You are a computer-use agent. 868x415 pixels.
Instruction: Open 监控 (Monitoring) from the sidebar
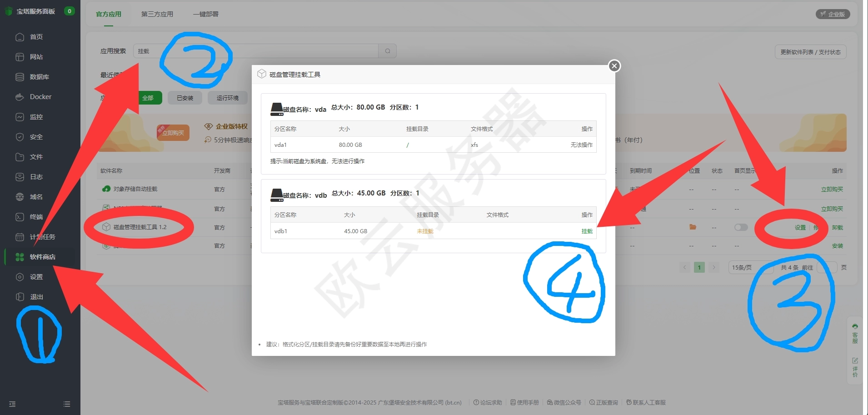[40, 116]
